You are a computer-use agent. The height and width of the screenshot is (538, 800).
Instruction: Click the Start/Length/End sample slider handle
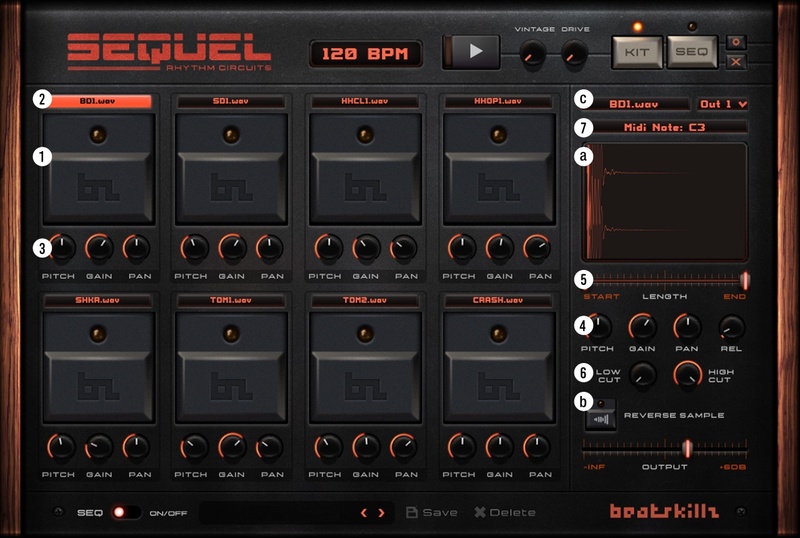pyautogui.click(x=744, y=280)
